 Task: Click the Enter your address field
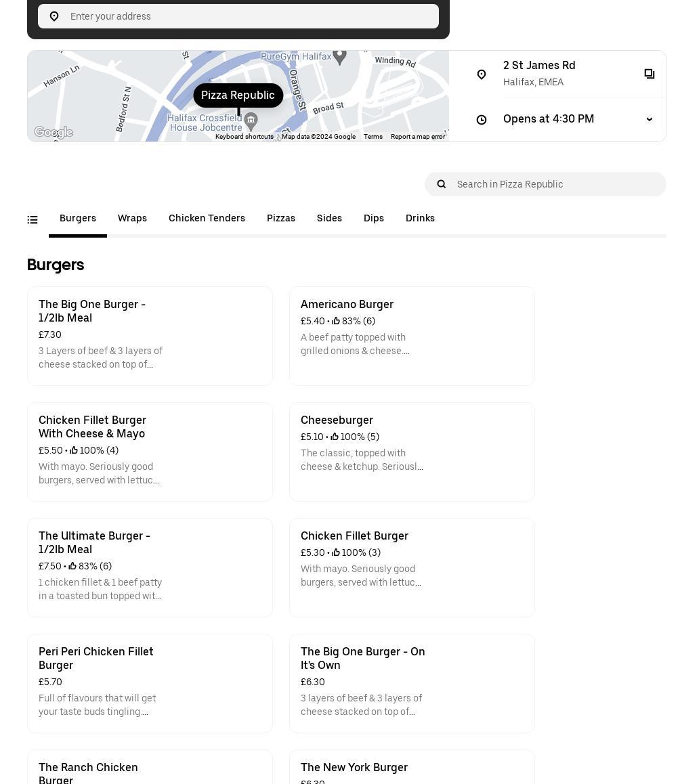(238, 16)
